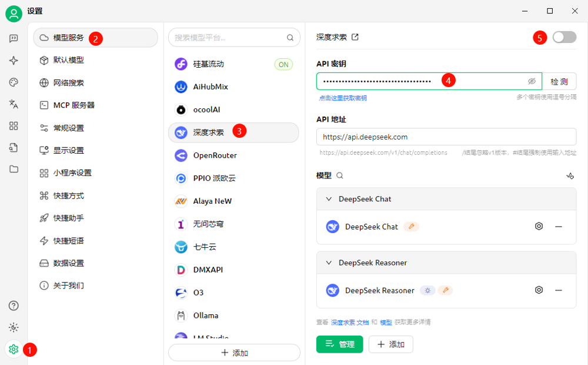588x365 pixels.
Task: Enable the 深度求索 provider toggle switch
Action: click(x=564, y=37)
